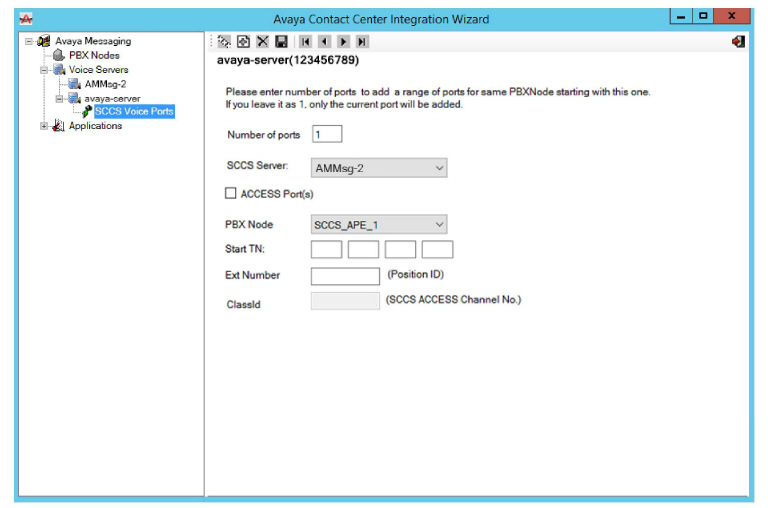Go to the last record arrow
This screenshot has width=768, height=508.
coord(361,42)
